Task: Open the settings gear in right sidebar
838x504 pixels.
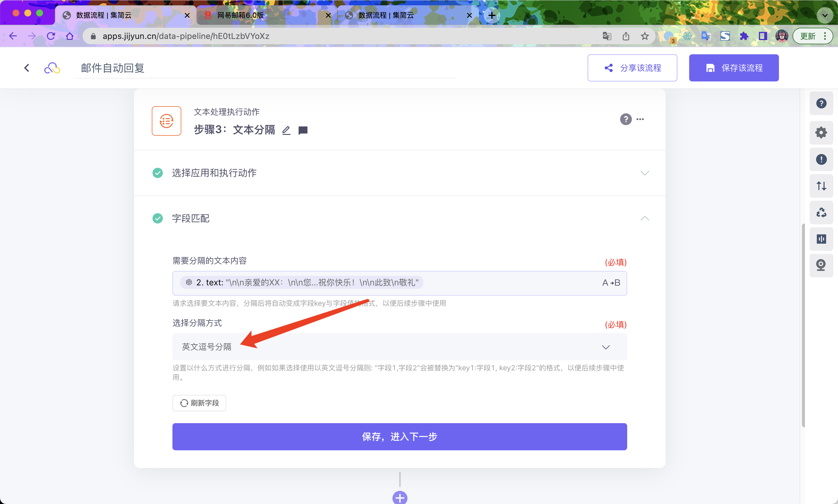Action: coord(821,132)
